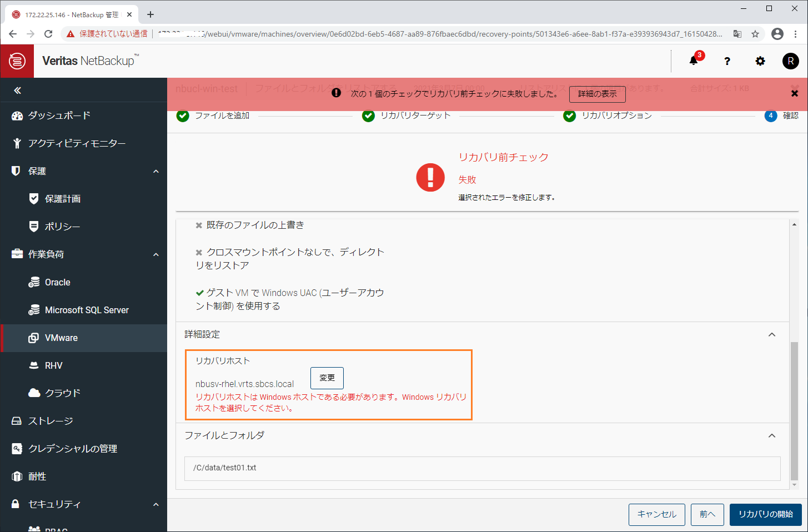The width and height of the screenshot is (808, 532).
Task: Select /C/data/test01.txt file entry
Action: pos(483,468)
